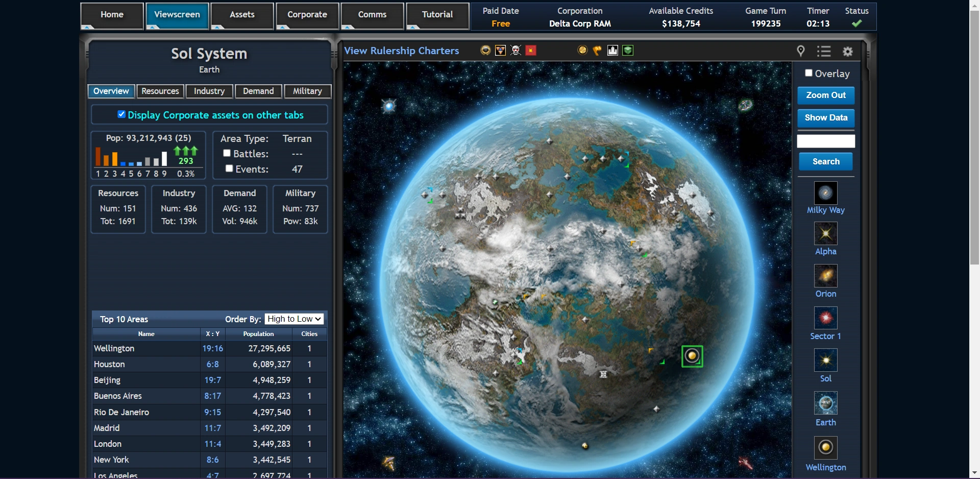Open the Viewscreen menu
980x479 pixels.
tap(177, 15)
